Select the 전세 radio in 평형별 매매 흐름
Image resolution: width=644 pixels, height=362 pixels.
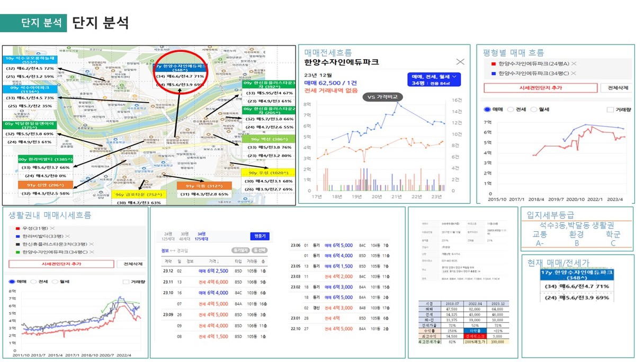point(511,110)
